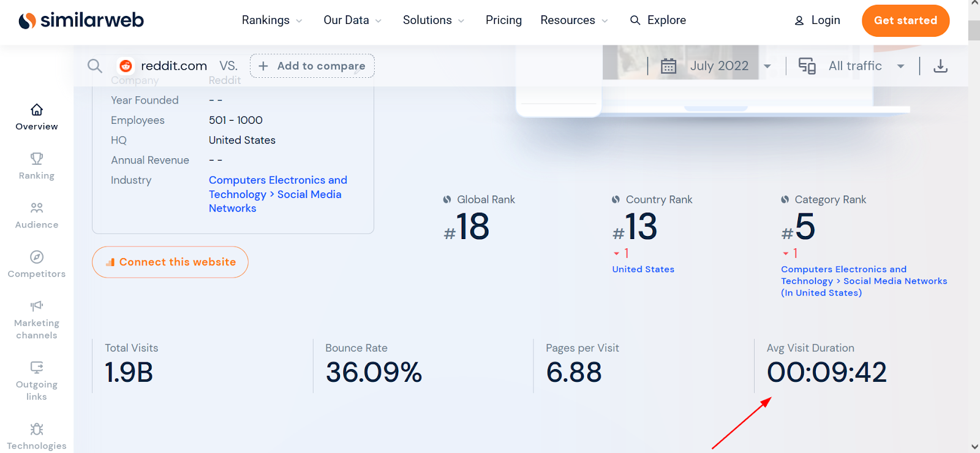Open Computers Electronics and Technology industry link

277,187
